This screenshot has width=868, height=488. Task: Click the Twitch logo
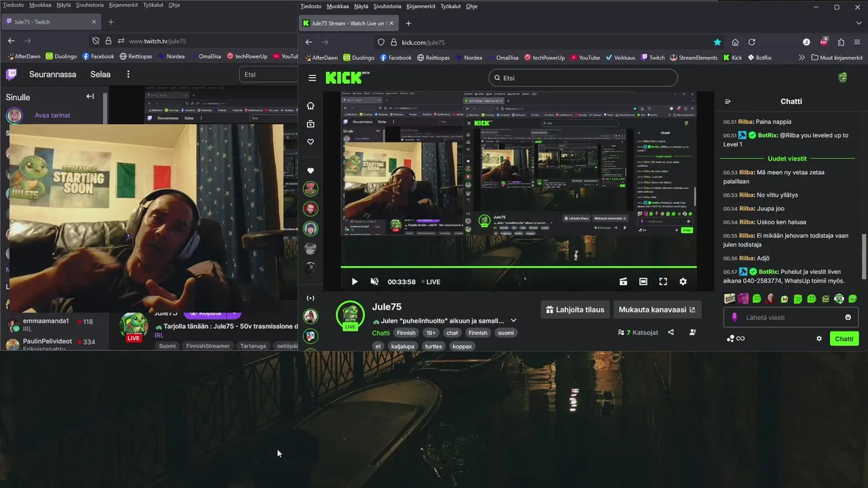[x=12, y=74]
